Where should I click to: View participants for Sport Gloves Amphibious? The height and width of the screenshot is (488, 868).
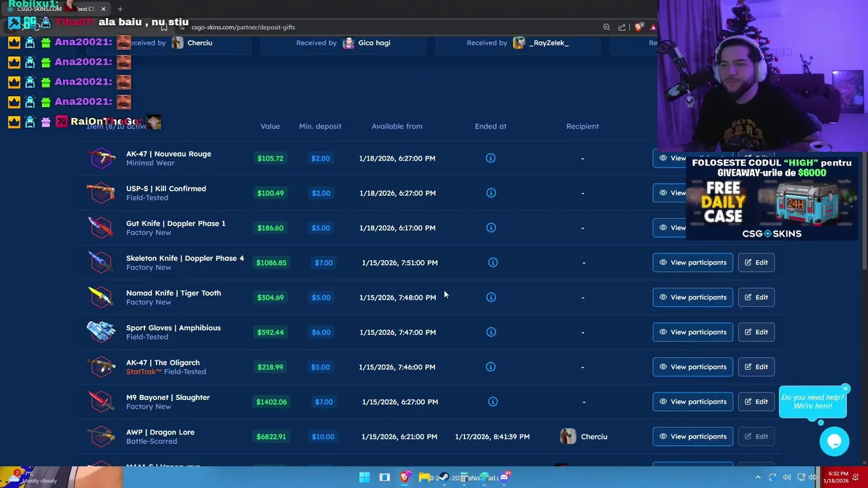coord(692,332)
